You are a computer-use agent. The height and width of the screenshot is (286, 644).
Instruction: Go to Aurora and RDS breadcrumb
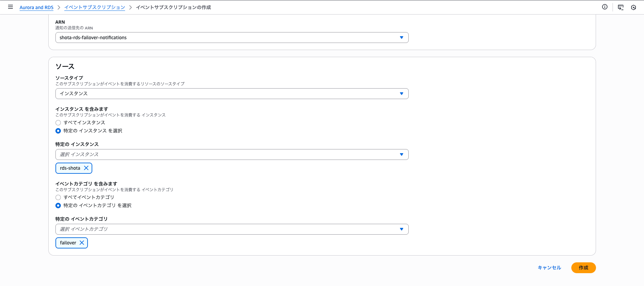pyautogui.click(x=37, y=7)
